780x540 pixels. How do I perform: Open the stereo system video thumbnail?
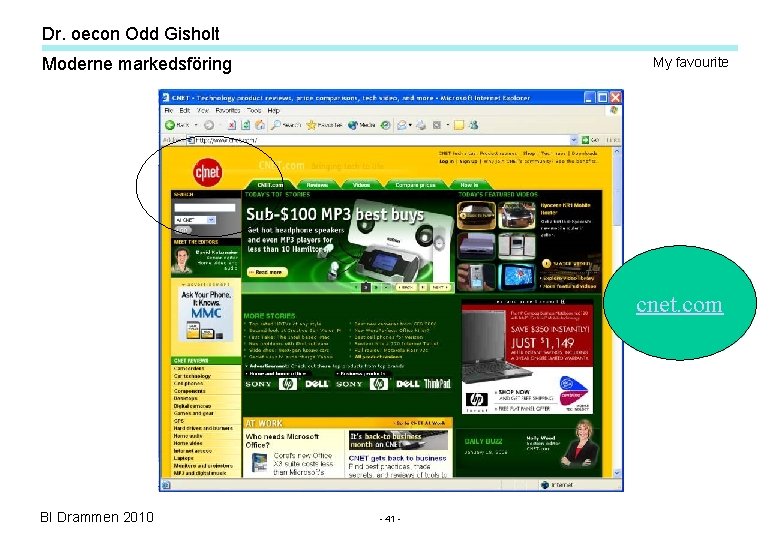click(x=517, y=246)
